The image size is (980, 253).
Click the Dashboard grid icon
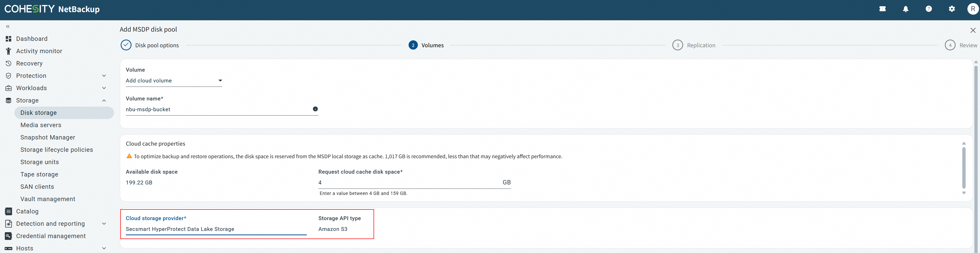pyautogui.click(x=8, y=39)
